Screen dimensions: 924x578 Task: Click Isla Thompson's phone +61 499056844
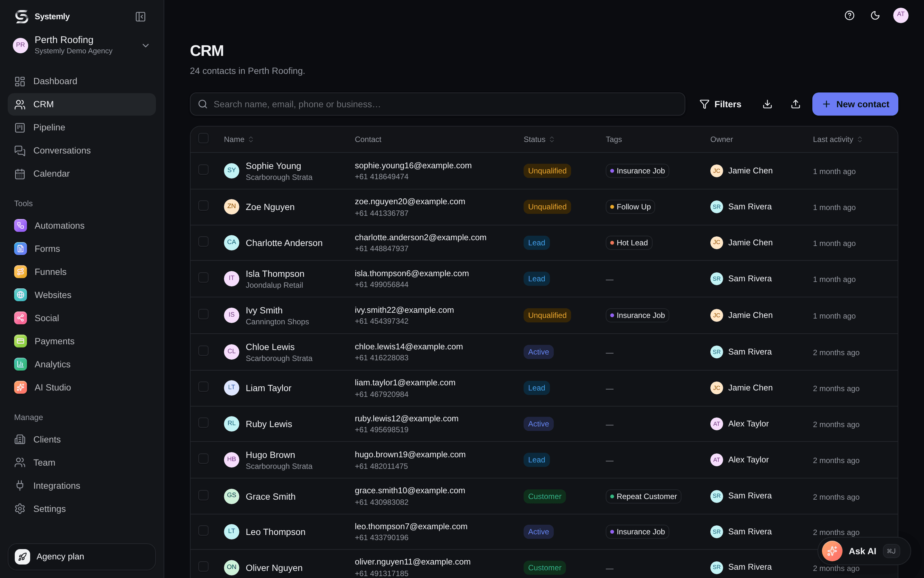click(x=381, y=285)
